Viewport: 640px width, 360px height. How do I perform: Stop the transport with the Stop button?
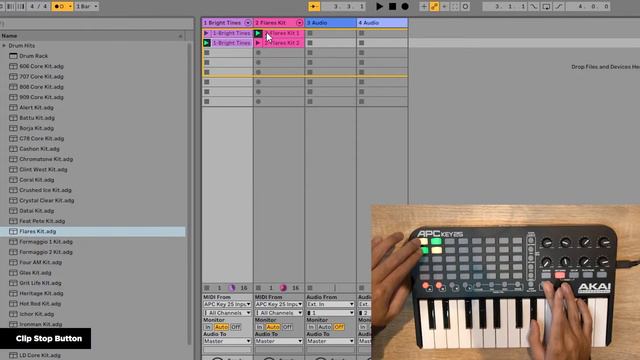coord(392,6)
